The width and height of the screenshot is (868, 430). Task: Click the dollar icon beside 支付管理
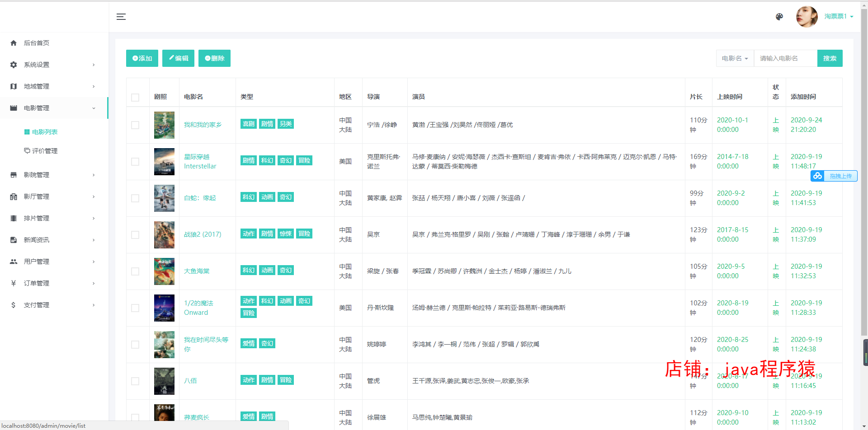pos(14,305)
